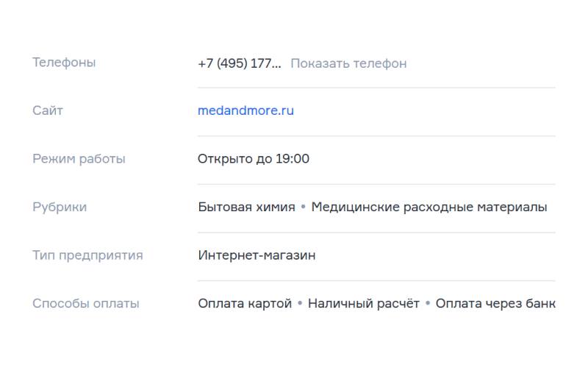Select the partial phone number +7 (495) 177
Image resolution: width=588 pixels, height=368 pixels.
tap(239, 63)
